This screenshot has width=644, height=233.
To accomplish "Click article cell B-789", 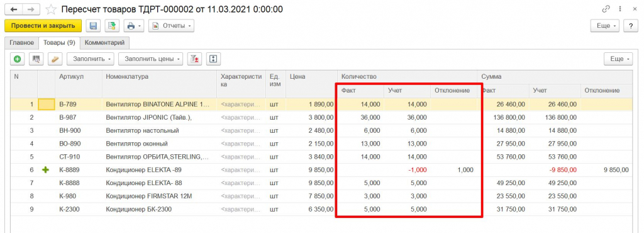I will [x=79, y=105].
